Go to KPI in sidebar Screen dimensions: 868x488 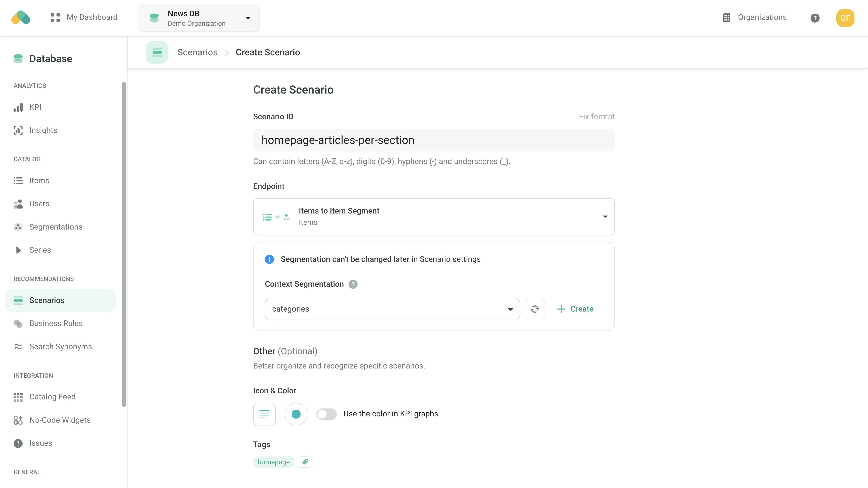(x=60, y=107)
